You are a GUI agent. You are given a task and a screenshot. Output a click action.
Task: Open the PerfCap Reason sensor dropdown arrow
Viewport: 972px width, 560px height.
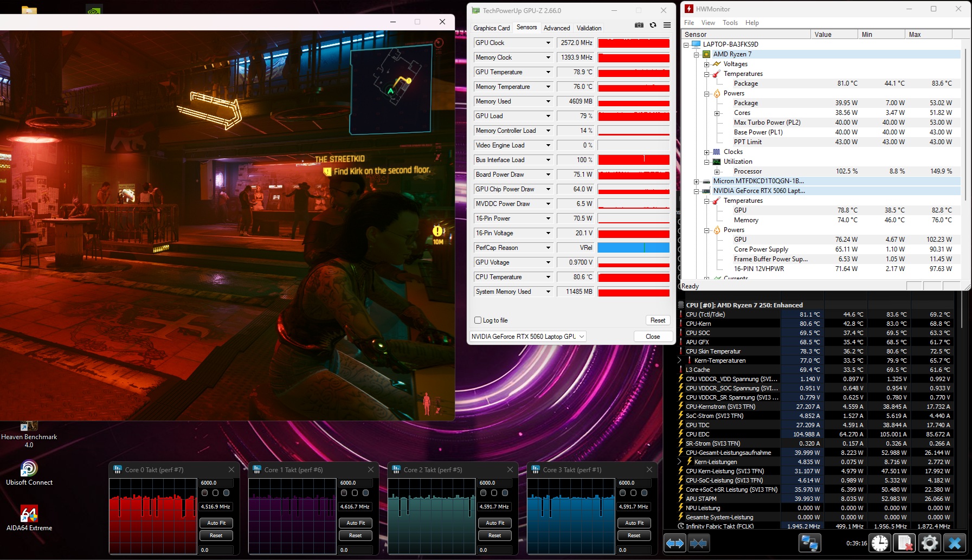(x=548, y=248)
